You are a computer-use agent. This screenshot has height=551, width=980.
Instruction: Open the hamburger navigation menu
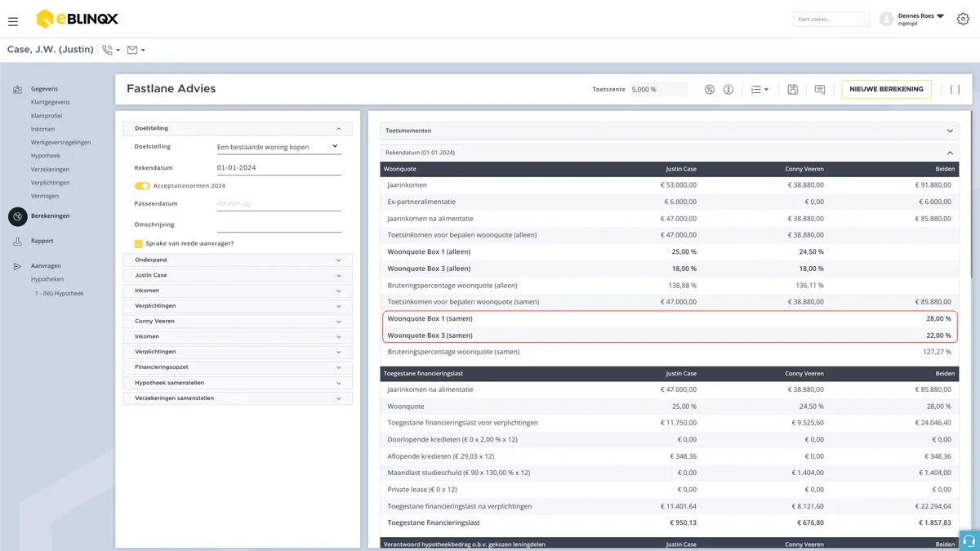(13, 21)
